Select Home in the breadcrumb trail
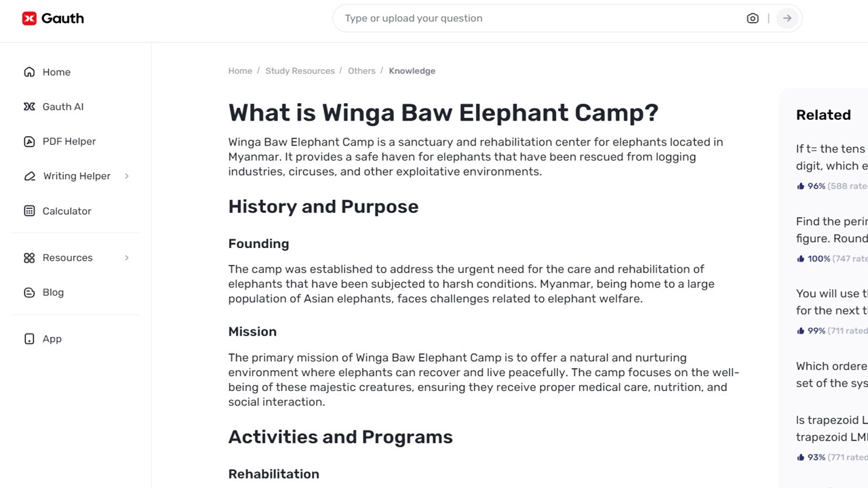The height and width of the screenshot is (488, 868). pyautogui.click(x=240, y=70)
